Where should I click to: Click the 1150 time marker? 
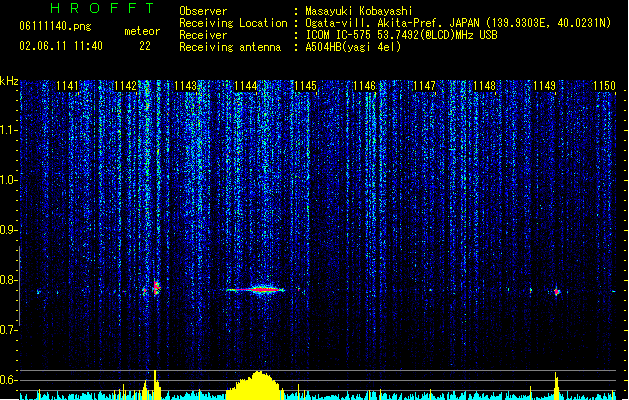[x=604, y=86]
